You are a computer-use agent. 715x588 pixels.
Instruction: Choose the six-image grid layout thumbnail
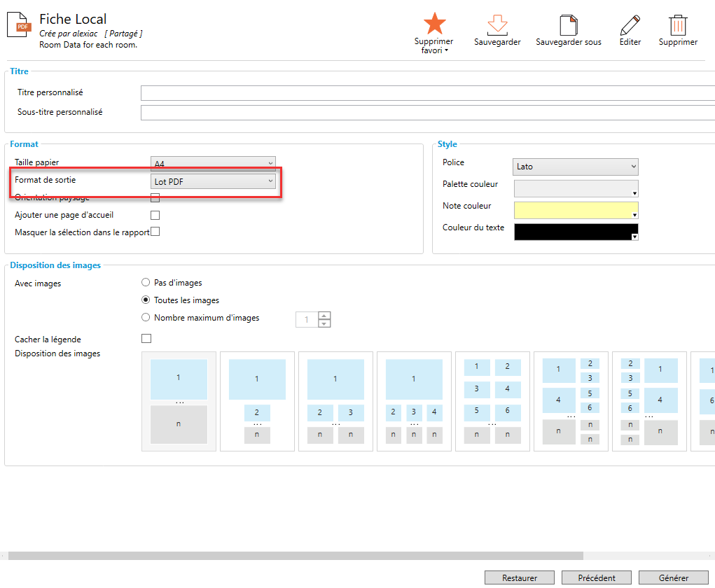493,401
